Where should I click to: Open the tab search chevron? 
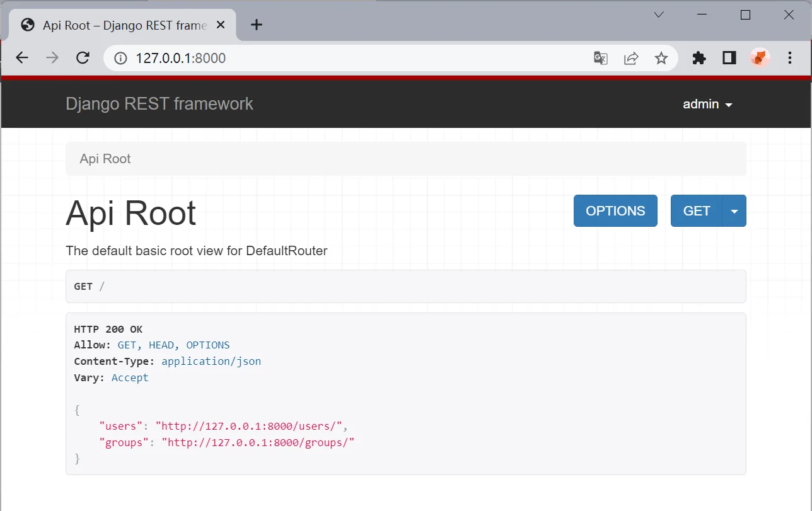tap(659, 14)
